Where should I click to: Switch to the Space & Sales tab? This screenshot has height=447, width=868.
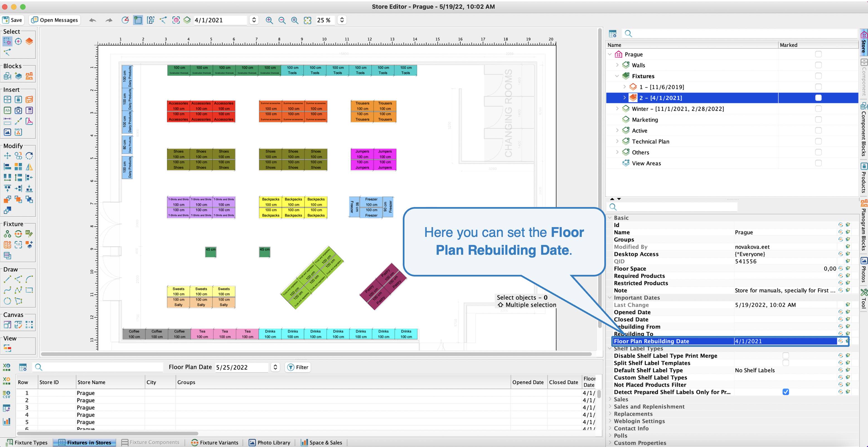tap(321, 442)
